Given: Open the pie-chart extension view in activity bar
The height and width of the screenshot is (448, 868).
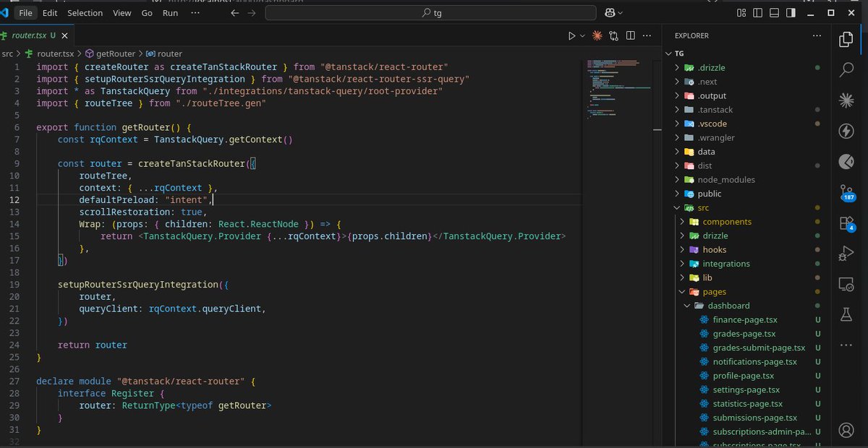Looking at the screenshot, I should click(846, 162).
